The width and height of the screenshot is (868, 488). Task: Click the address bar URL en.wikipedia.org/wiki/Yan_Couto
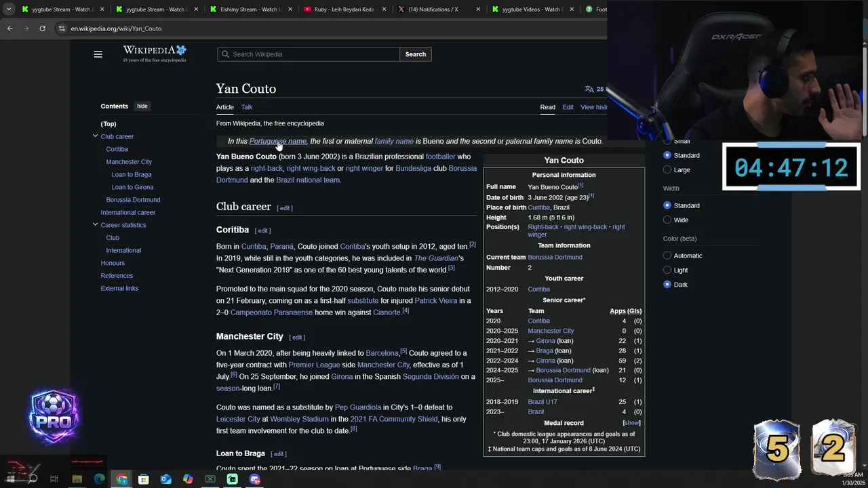click(x=116, y=28)
